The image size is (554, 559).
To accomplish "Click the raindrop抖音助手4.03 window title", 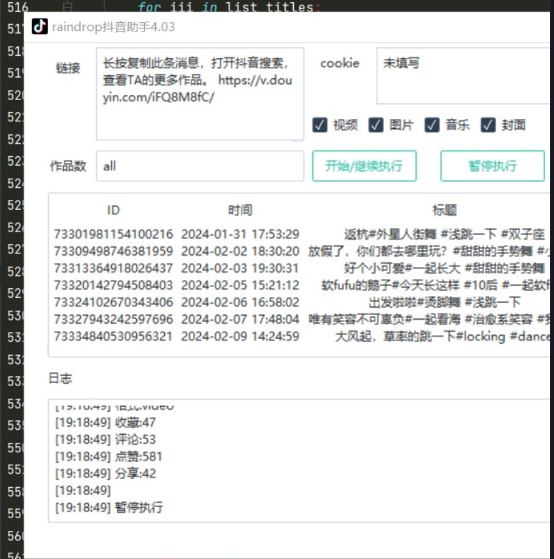I will pos(113,27).
